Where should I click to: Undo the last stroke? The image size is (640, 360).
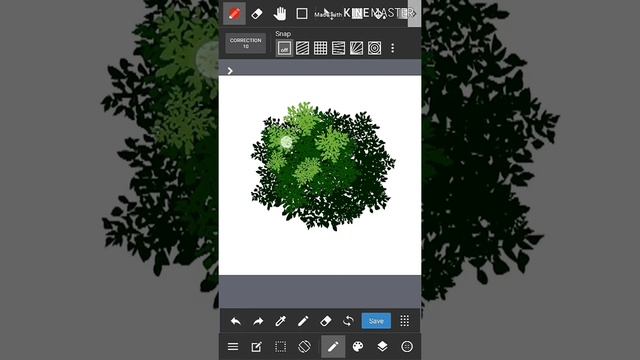click(x=236, y=321)
